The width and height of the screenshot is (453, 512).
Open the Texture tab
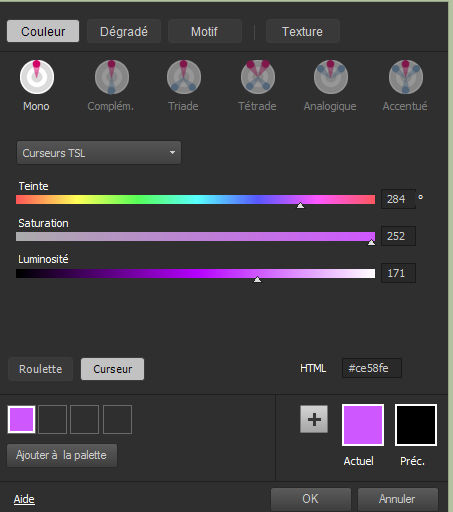point(302,32)
